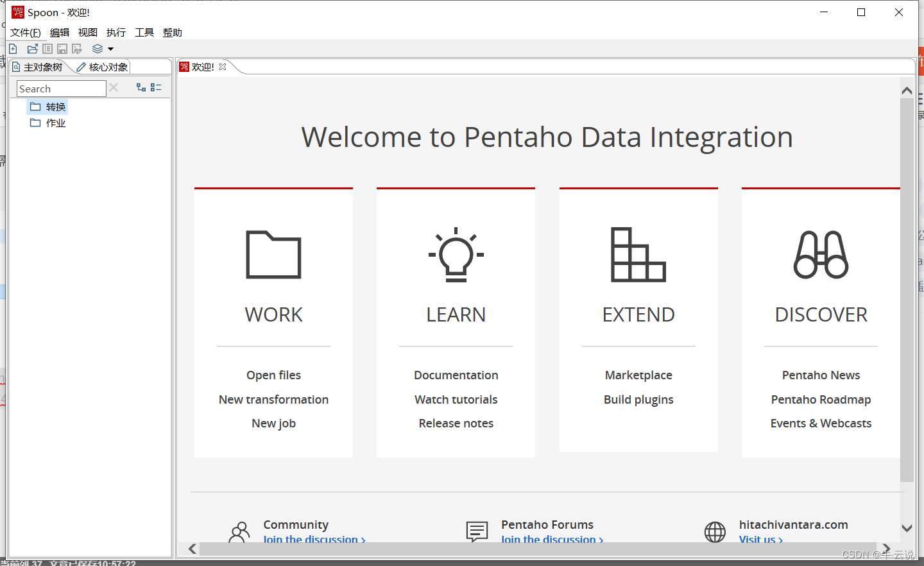The width and height of the screenshot is (924, 566).
Task: Click the Save toolbar icon
Action: point(62,49)
